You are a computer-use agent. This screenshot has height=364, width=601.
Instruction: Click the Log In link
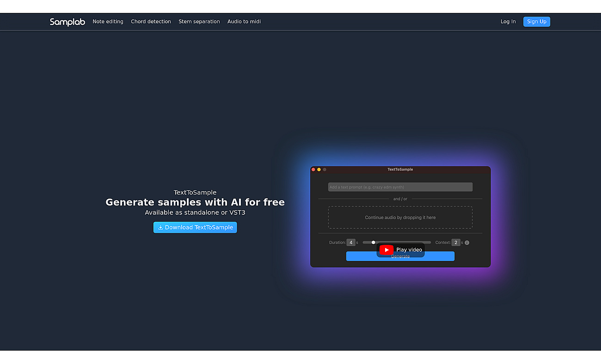508,22
